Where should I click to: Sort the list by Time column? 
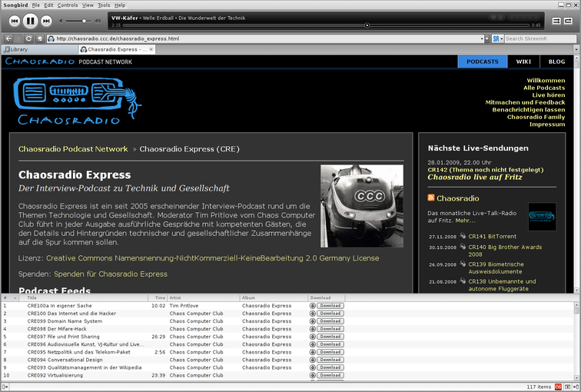(x=158, y=298)
